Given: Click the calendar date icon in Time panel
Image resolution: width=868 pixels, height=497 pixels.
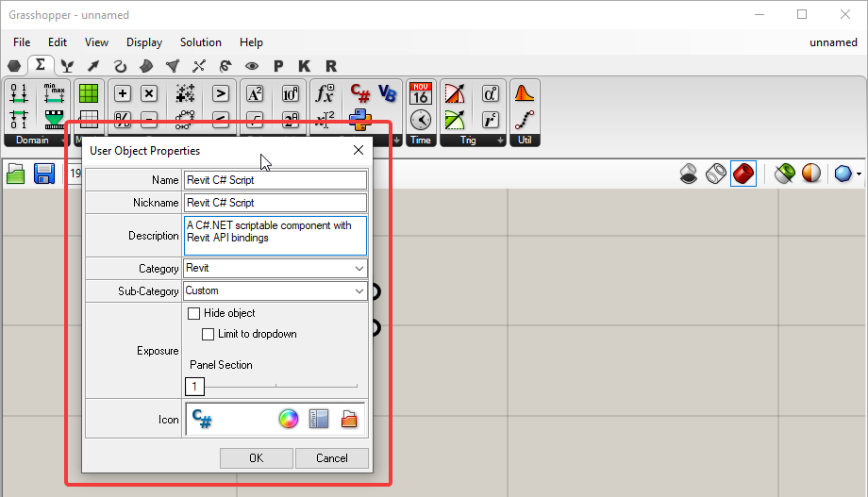Looking at the screenshot, I should [x=421, y=93].
